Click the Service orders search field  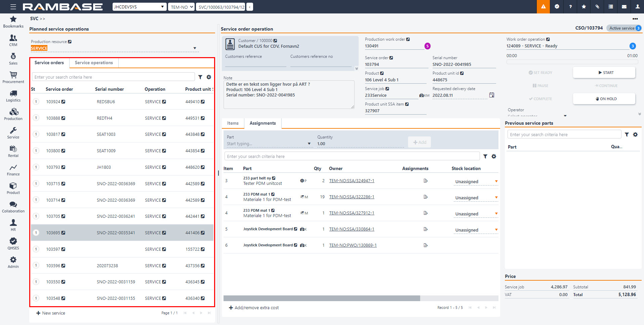[x=113, y=77]
